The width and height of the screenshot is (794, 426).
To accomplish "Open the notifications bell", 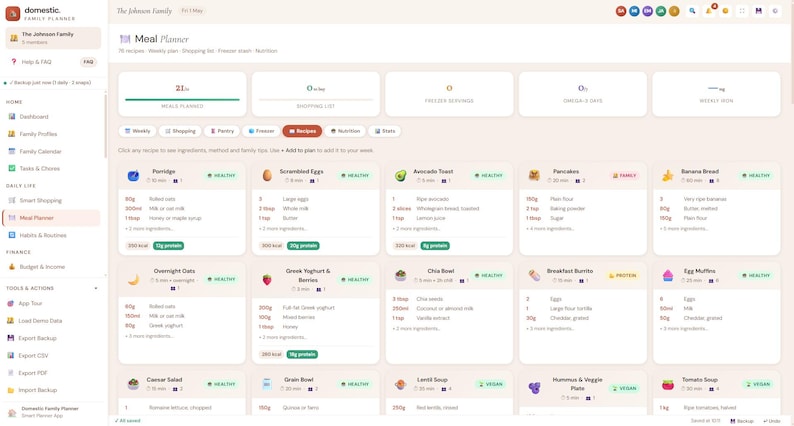I will [x=709, y=11].
